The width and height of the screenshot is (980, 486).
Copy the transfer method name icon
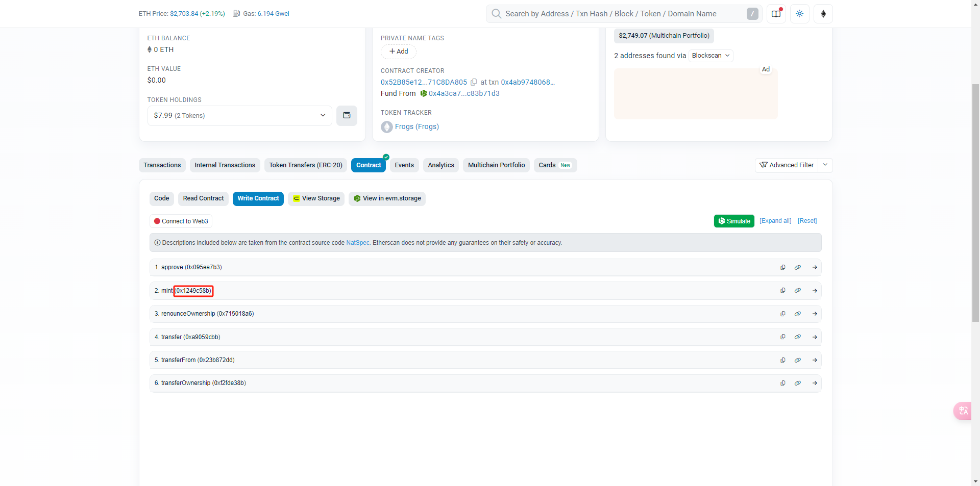782,337
